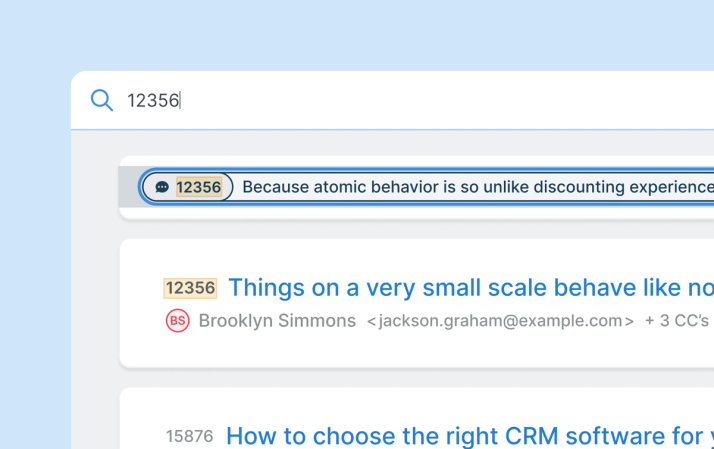The image size is (714, 449).
Task: Click the jackson.graham@example.com email address
Action: tap(500, 321)
